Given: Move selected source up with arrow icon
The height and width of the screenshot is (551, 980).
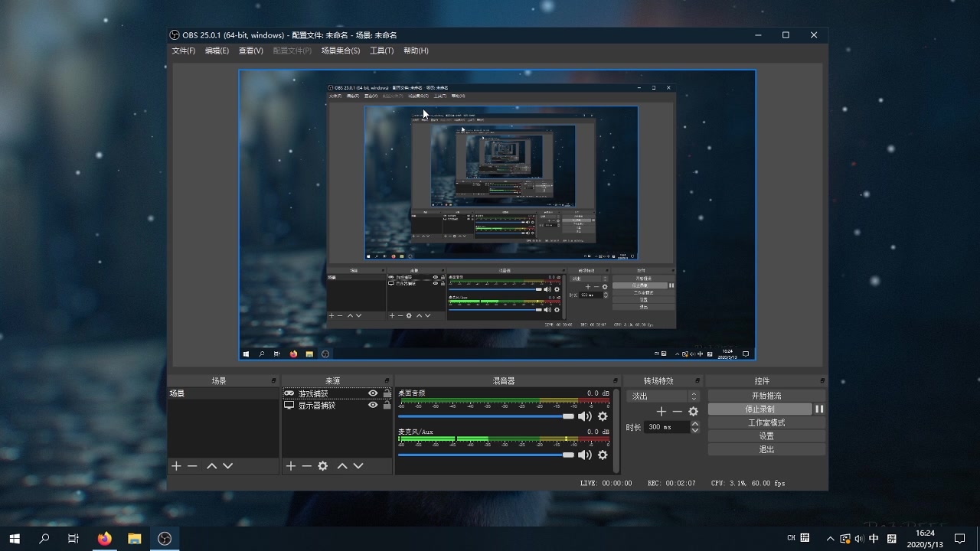Looking at the screenshot, I should click(x=343, y=466).
